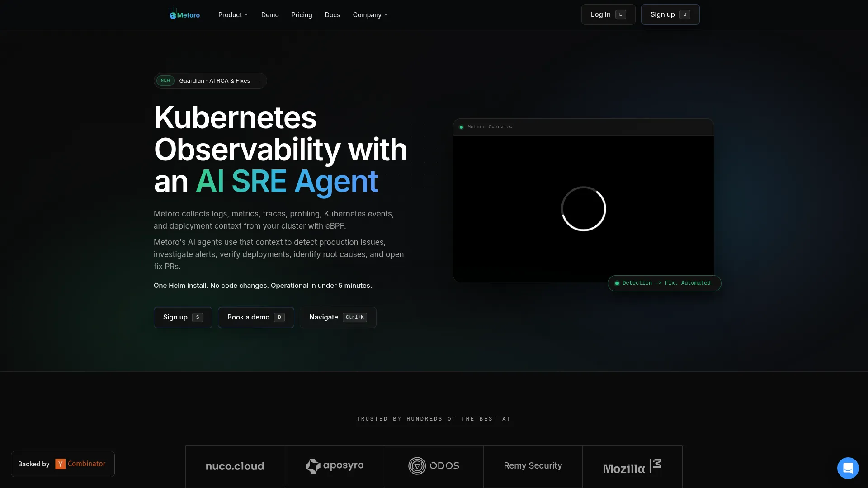Go to the Pricing page
Screen dimensions: 868x488
[x=302, y=15]
